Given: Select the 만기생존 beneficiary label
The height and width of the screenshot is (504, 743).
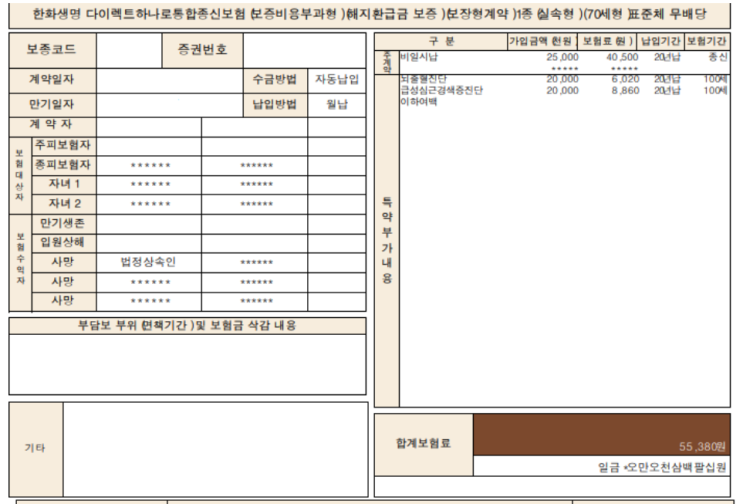Looking at the screenshot, I should pyautogui.click(x=62, y=223).
